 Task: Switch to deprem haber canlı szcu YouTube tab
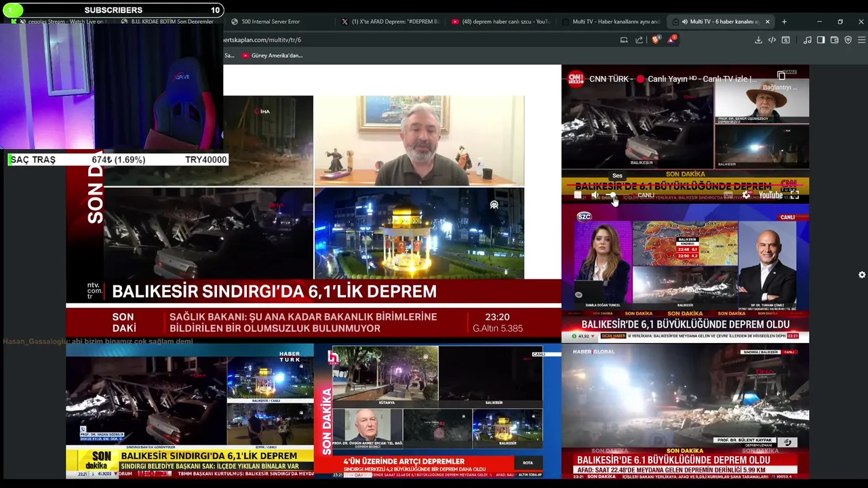click(502, 22)
